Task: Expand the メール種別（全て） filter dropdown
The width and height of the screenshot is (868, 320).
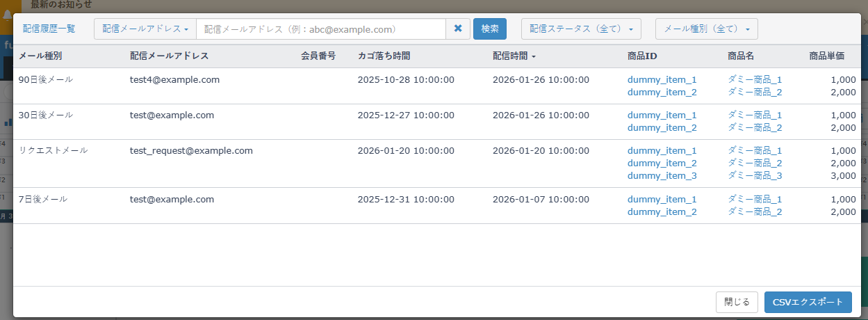Action: [706, 29]
